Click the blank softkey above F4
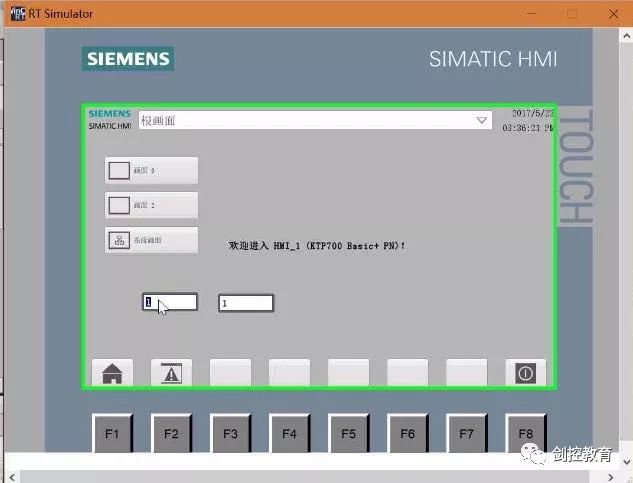The width and height of the screenshot is (633, 483). point(289,373)
